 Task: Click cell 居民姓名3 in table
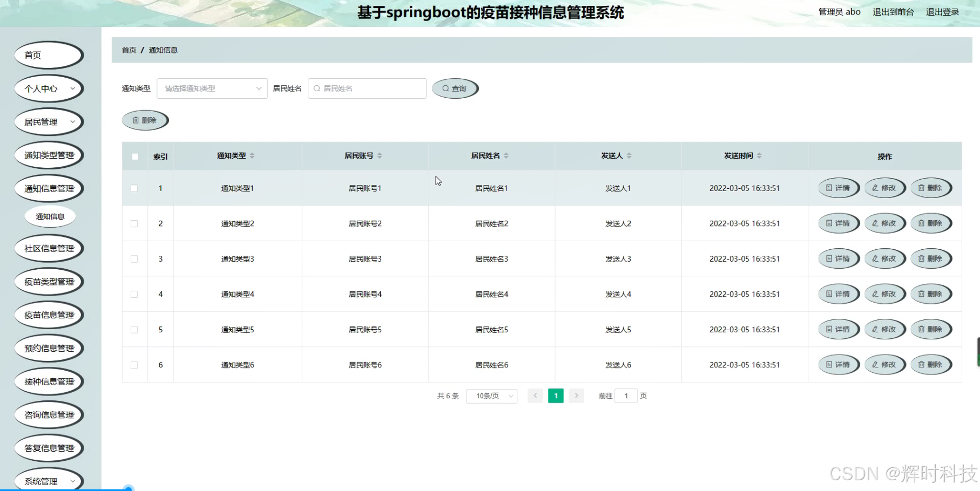(491, 259)
